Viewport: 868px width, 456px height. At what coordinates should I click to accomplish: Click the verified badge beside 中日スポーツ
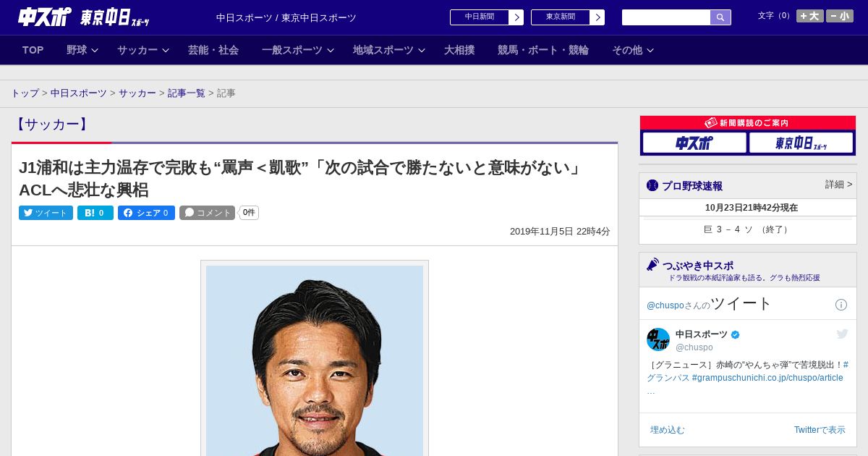click(x=736, y=334)
